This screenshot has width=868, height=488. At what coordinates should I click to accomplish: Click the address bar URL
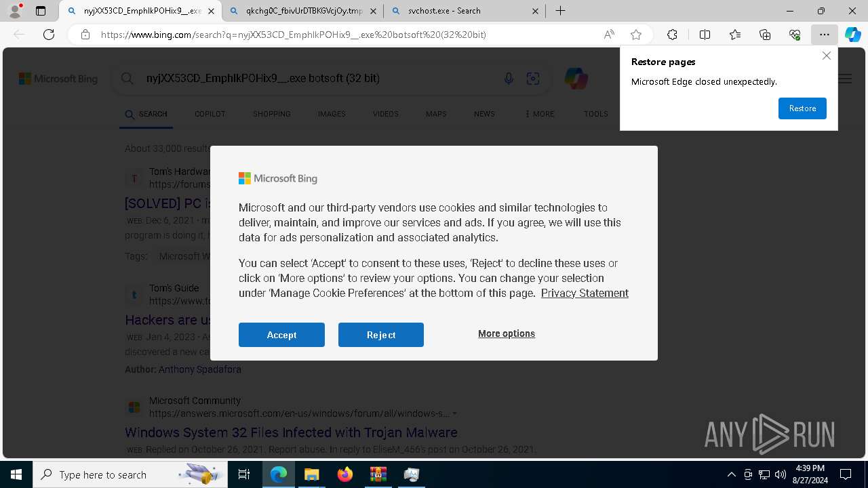pos(293,35)
